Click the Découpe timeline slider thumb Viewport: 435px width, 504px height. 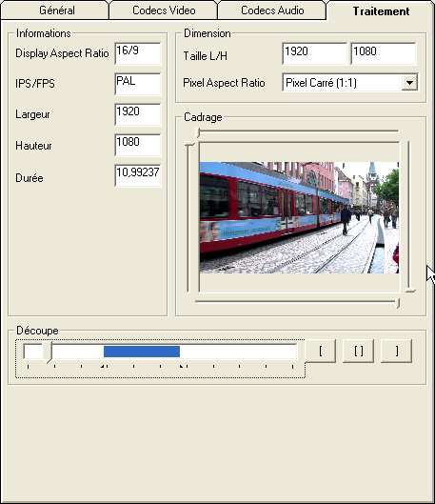coord(48,352)
